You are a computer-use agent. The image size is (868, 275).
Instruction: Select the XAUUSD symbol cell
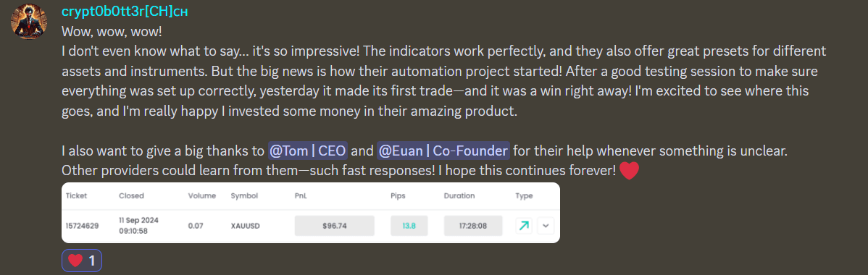point(245,226)
